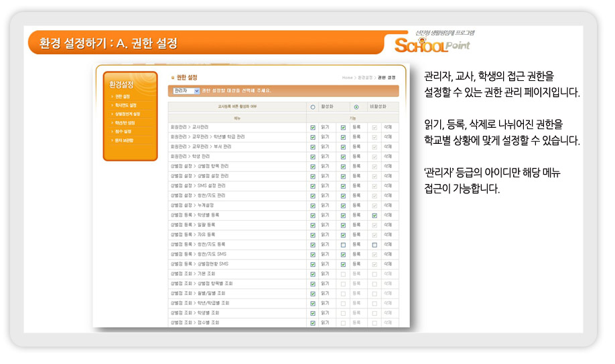Uncheck 읽기 for 회원관리 > 교사관리
Image resolution: width=615 pixels, height=364 pixels.
pos(313,127)
